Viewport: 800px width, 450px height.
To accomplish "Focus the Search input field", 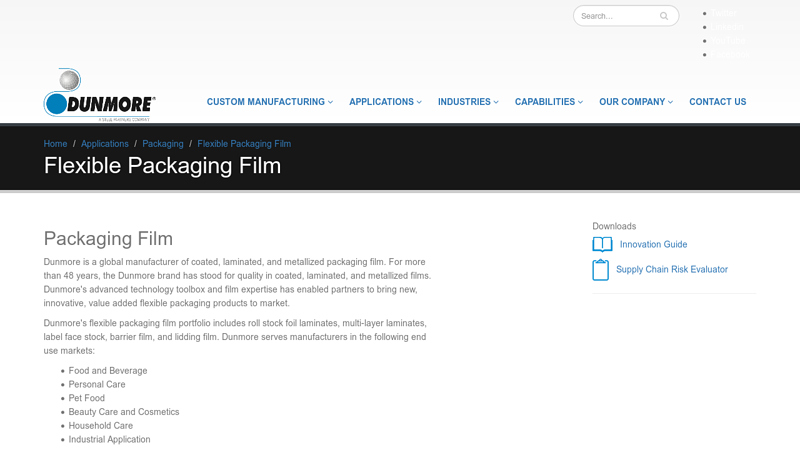I will [x=626, y=16].
